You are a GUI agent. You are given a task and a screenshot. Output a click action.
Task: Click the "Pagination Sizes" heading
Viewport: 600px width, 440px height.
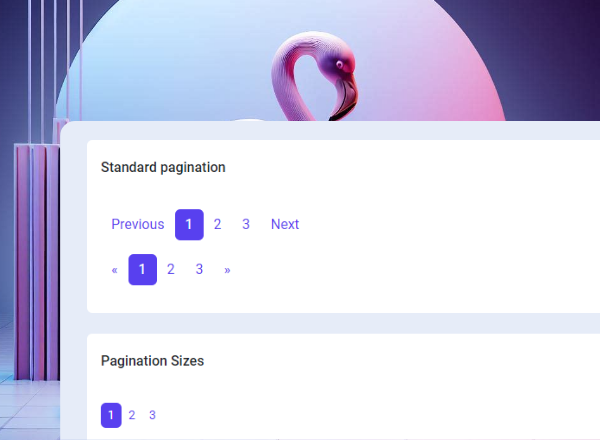[x=152, y=360]
